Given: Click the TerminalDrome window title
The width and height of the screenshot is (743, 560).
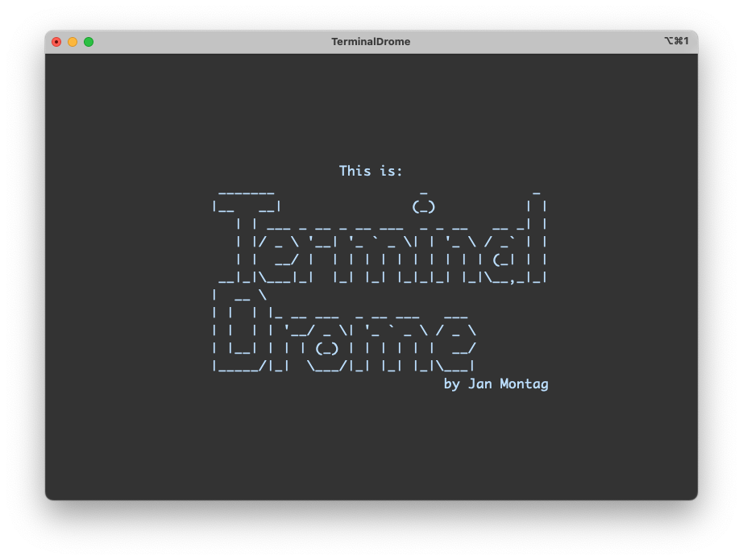Looking at the screenshot, I should 371,42.
